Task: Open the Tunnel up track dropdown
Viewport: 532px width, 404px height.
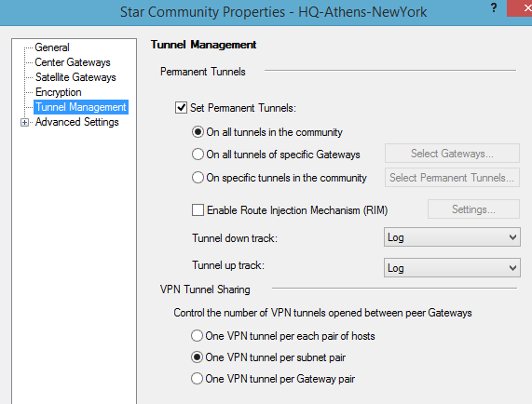Action: click(452, 268)
